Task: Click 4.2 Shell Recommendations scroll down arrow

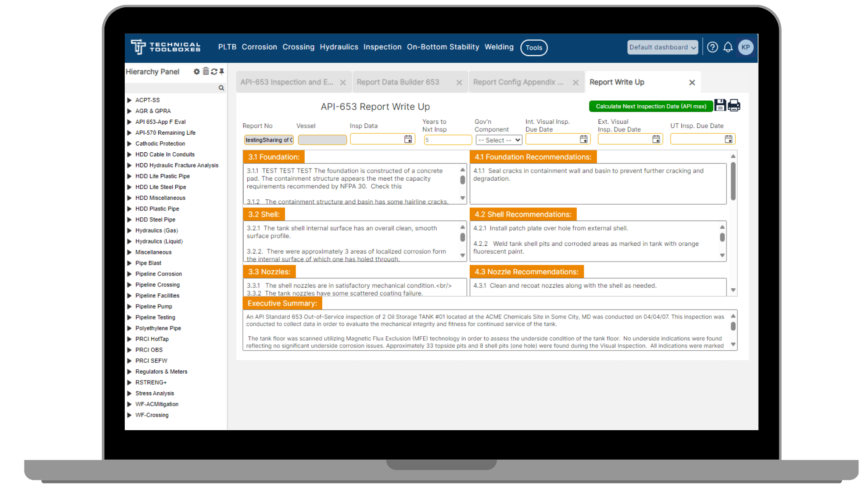Action: tap(722, 255)
